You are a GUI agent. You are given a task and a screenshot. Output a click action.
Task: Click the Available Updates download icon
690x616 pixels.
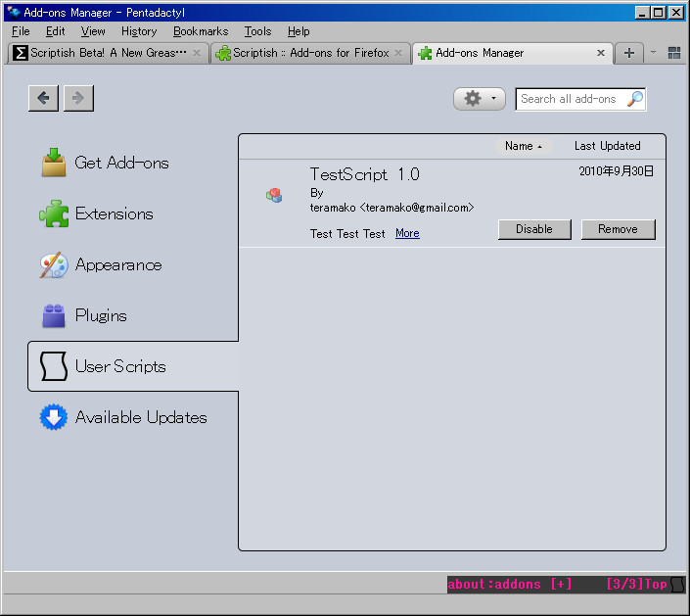tap(54, 417)
